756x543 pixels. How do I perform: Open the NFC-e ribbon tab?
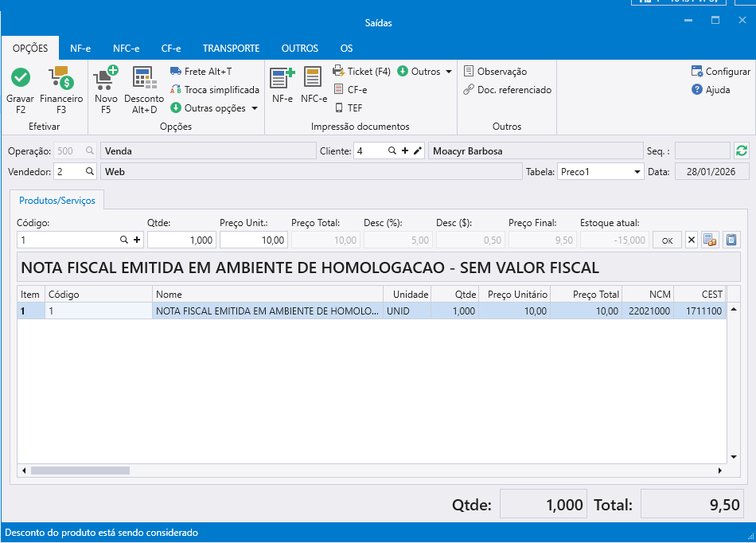click(x=126, y=49)
